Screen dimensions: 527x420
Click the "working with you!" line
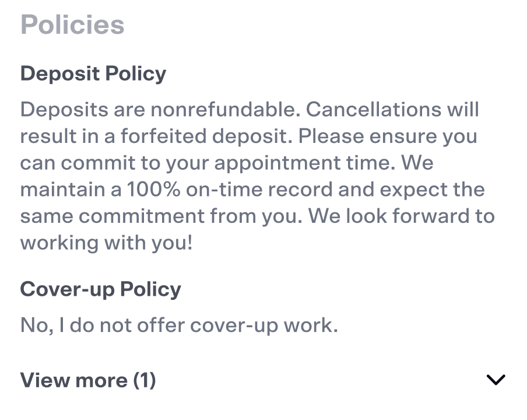pyautogui.click(x=106, y=243)
